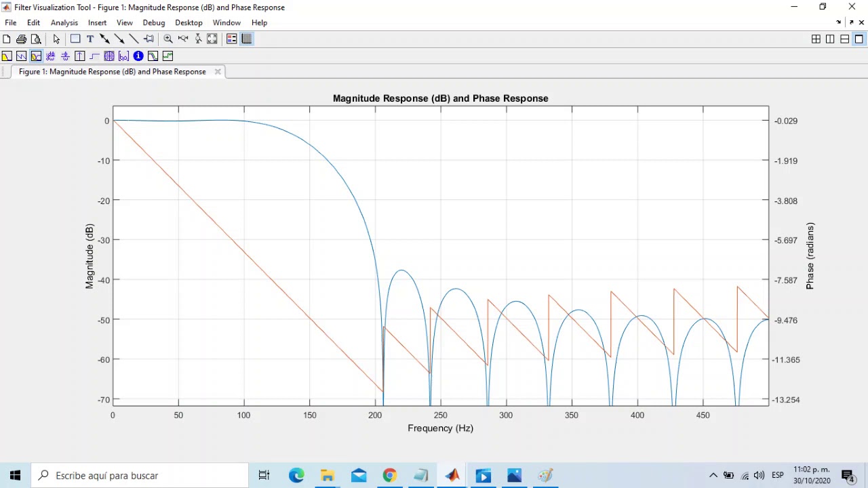Activate the Zoom In magnifier tool

coord(168,39)
